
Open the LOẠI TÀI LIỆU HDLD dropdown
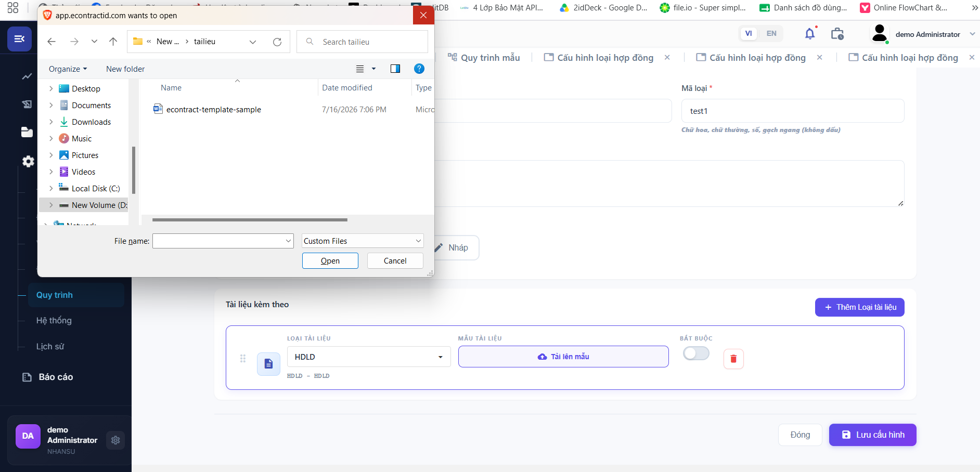coord(369,357)
